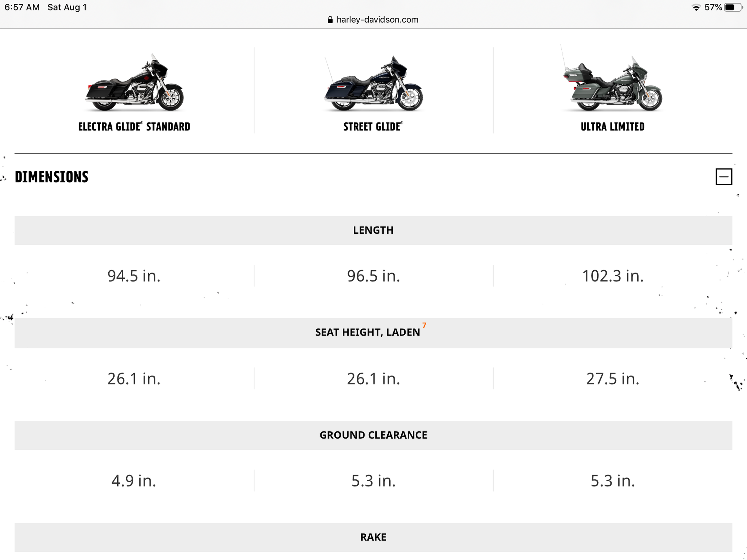747x560 pixels.
Task: Tap the Wi-Fi status icon
Action: pos(696,7)
